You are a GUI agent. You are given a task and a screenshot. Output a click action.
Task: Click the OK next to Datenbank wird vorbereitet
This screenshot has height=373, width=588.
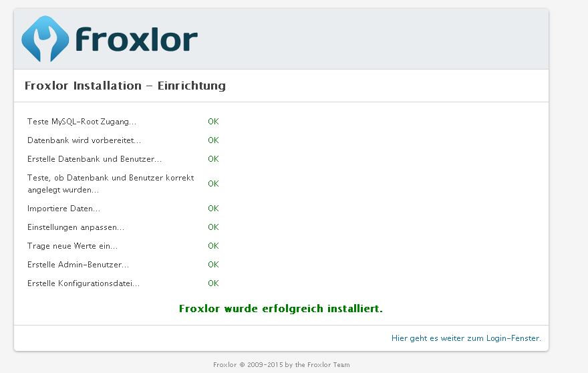[213, 140]
